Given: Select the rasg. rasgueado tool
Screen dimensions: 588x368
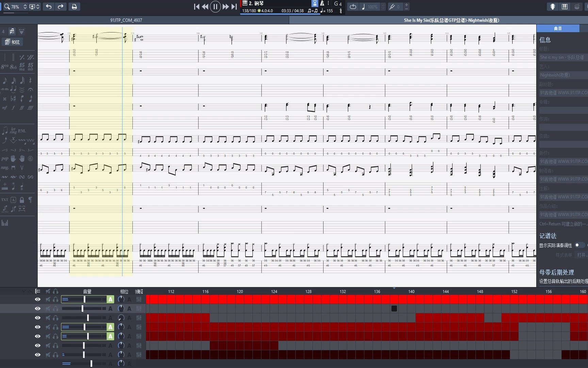Looking at the screenshot, I should [5, 168].
